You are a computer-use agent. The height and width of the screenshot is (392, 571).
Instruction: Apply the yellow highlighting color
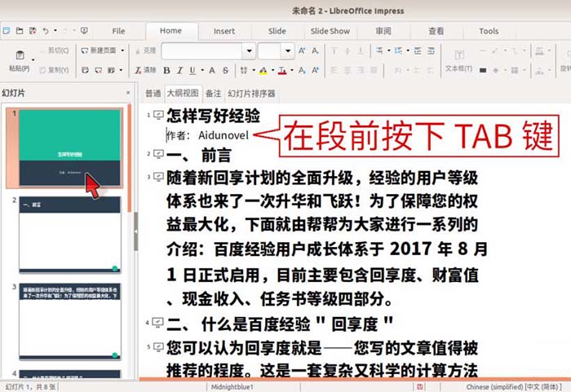(263, 70)
